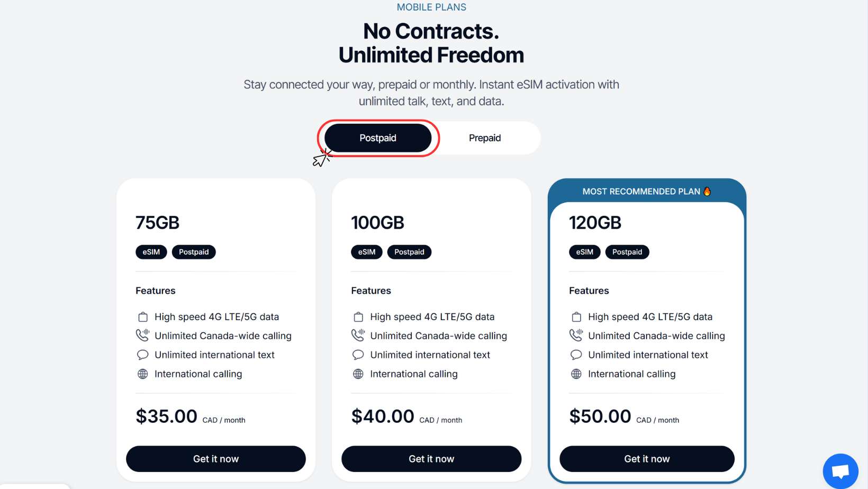Click the eSIM badge on 120GB plan
Image resolution: width=868 pixels, height=489 pixels.
pos(585,252)
